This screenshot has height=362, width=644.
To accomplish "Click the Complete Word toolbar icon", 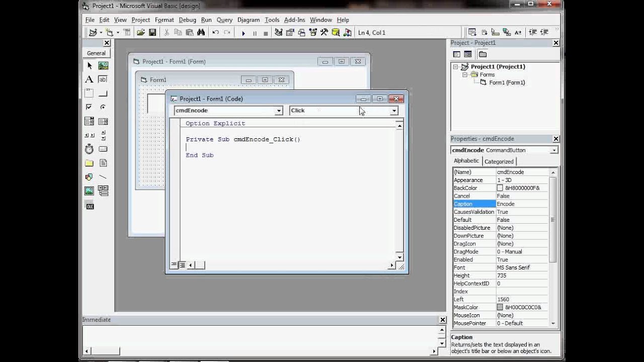I will point(518,33).
